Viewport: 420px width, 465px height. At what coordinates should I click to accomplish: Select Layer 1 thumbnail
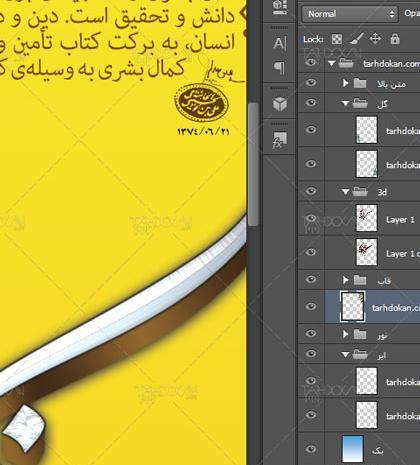(367, 218)
